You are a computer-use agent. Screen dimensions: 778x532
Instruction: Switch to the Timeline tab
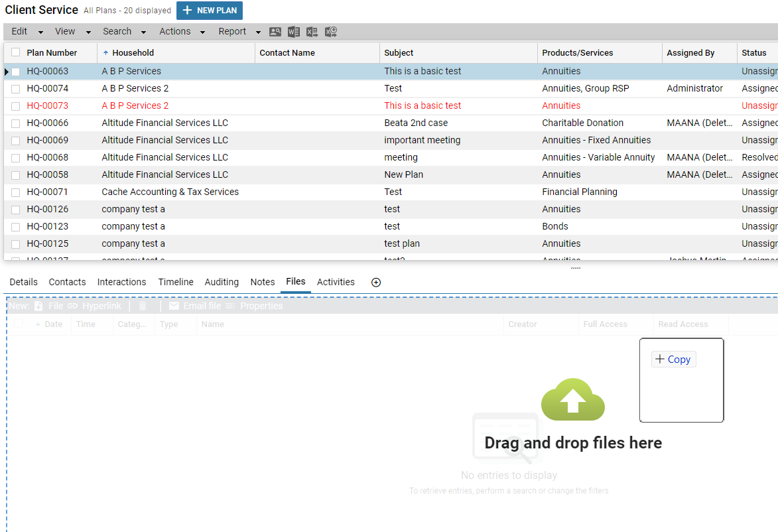coord(176,282)
